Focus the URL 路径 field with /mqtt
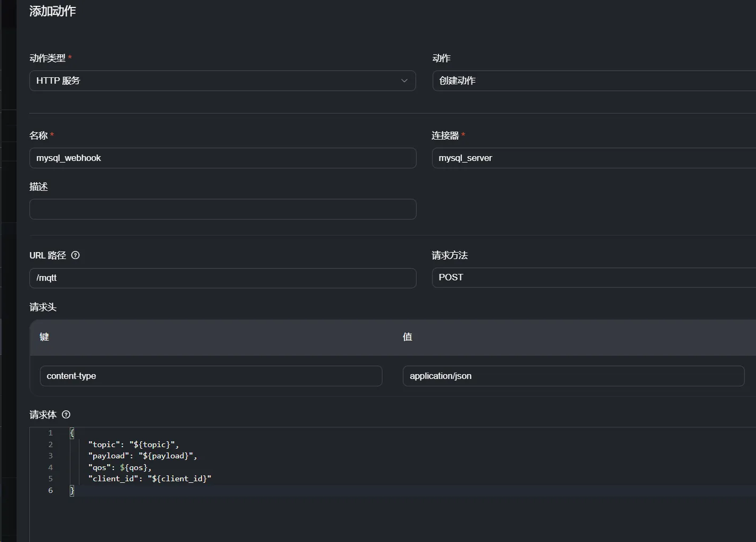 point(223,278)
